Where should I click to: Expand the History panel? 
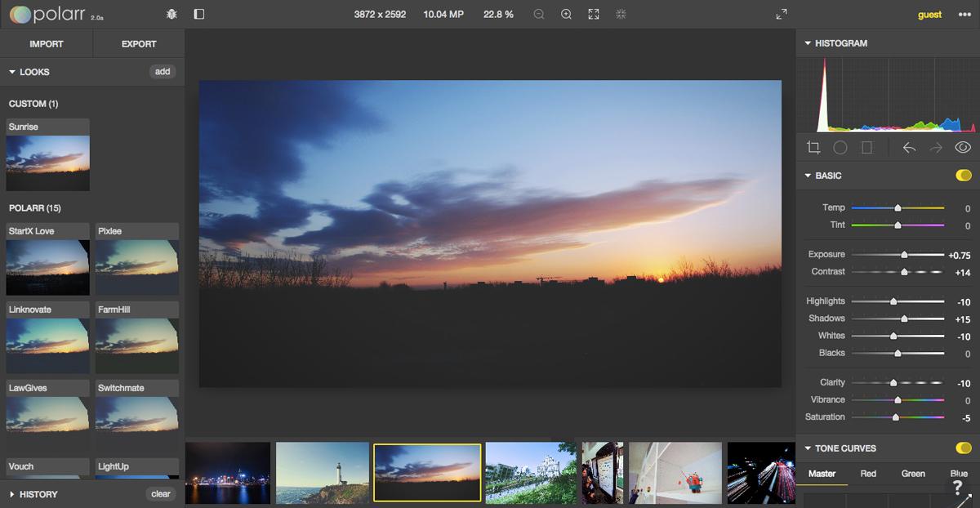pos(11,494)
